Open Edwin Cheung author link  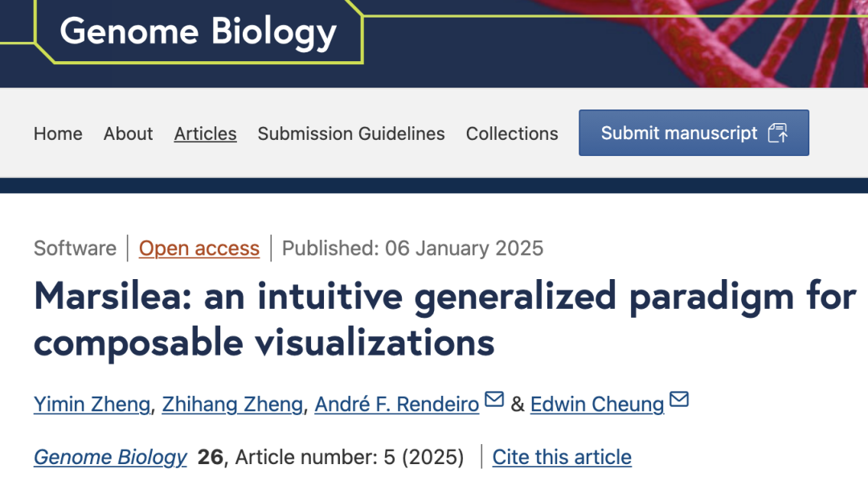pyautogui.click(x=597, y=405)
